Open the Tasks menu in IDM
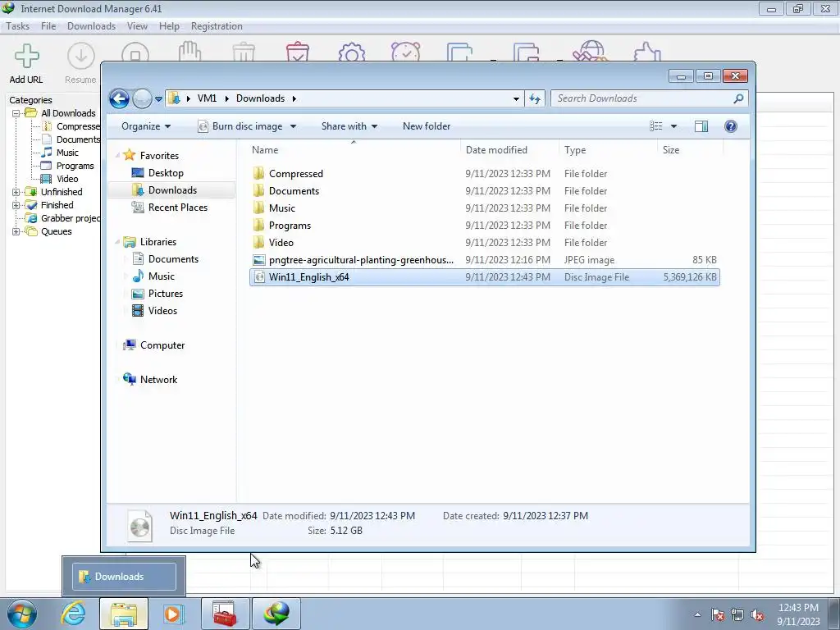The image size is (840, 630). point(18,26)
